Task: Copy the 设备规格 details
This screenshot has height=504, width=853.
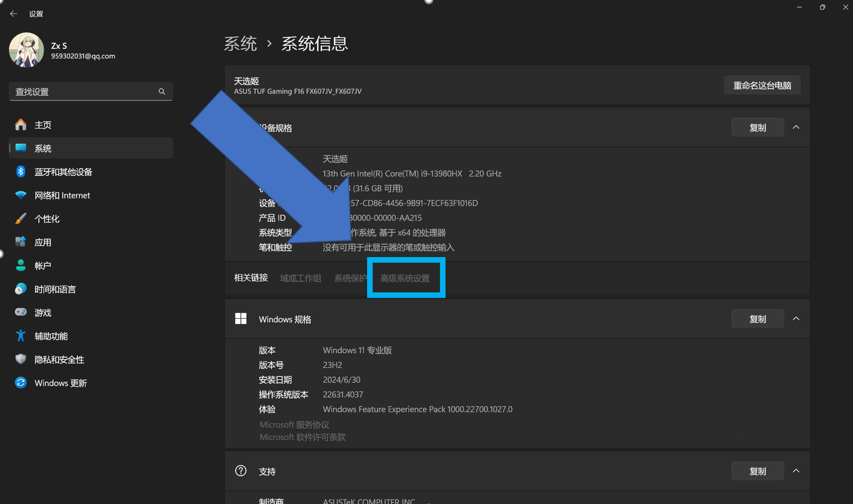Action: (x=757, y=128)
